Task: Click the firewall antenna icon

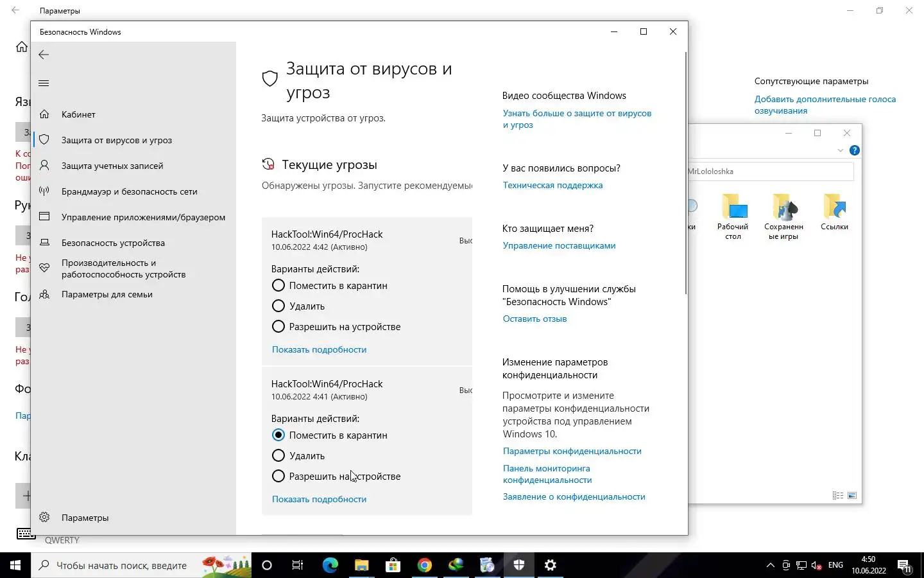Action: [44, 191]
